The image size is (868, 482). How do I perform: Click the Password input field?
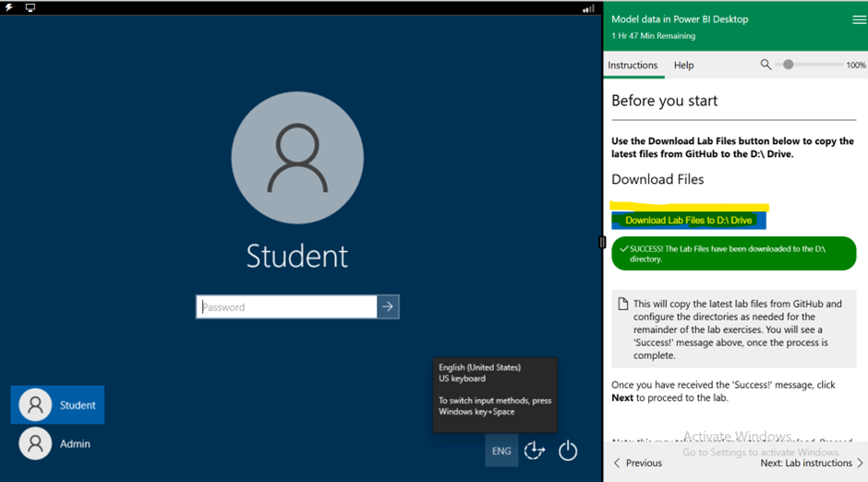click(x=287, y=307)
